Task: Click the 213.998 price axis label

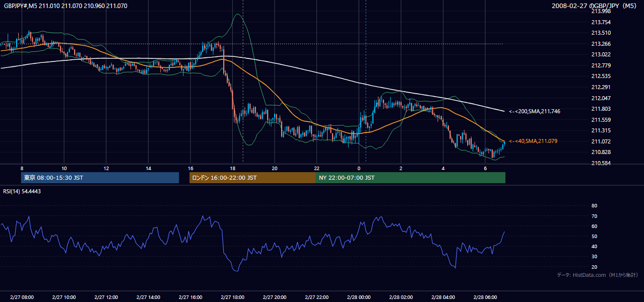Action: 601,11
